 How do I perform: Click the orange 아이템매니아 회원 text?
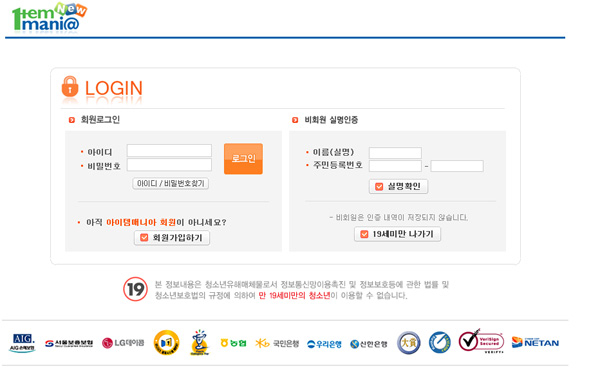tap(141, 222)
